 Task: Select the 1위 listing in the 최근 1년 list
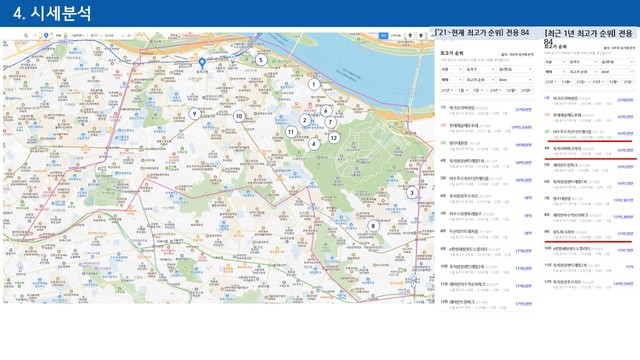tap(589, 100)
